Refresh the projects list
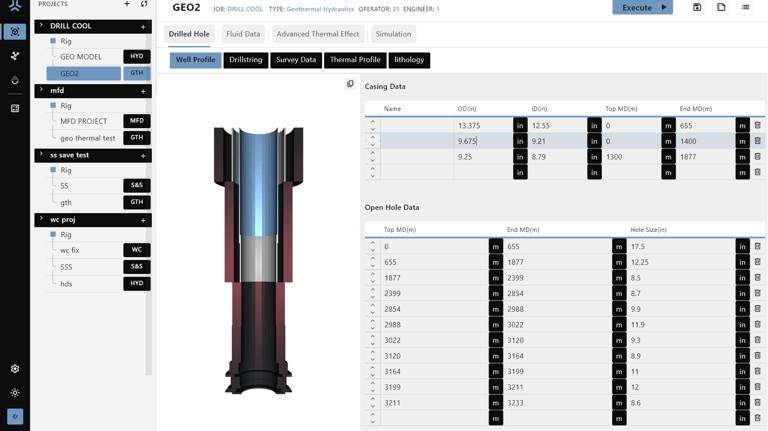 (x=144, y=4)
